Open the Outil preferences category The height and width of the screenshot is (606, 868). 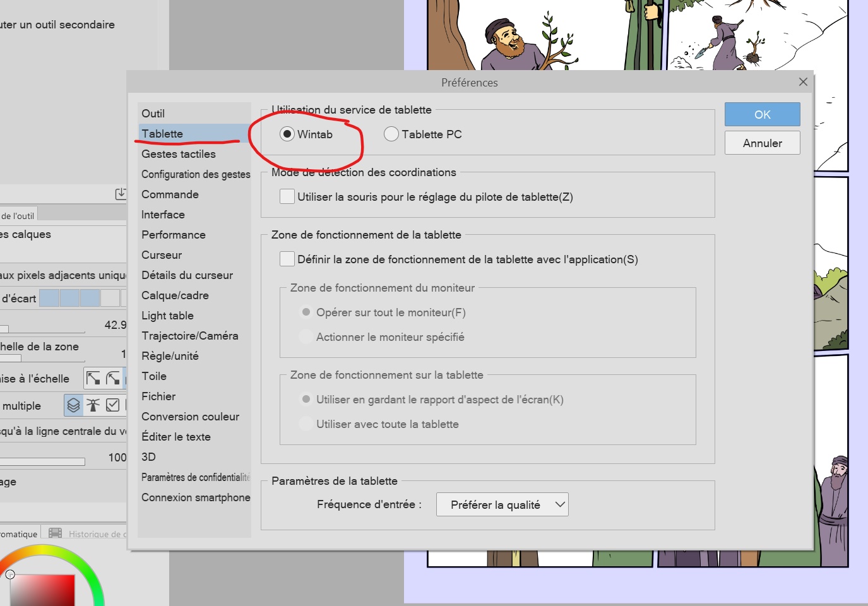point(194,114)
